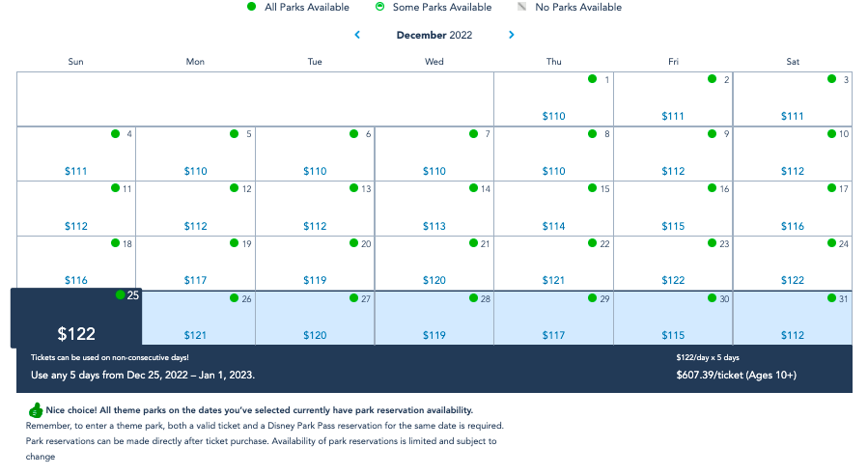Viewport: 868px width, 475px height.
Task: Click the All Parks Available legend dot
Action: click(251, 7)
